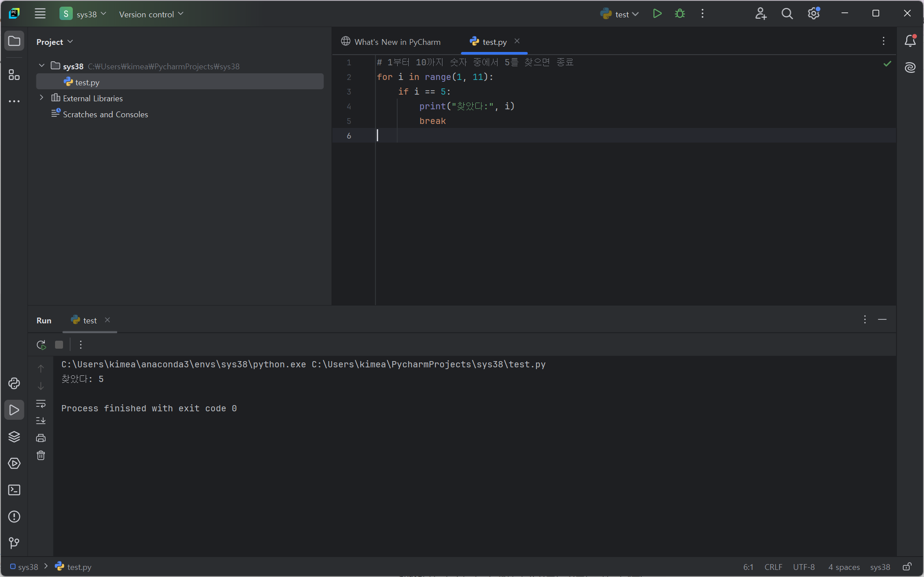Toggle scroll to end in console
The height and width of the screenshot is (577, 924).
pyautogui.click(x=41, y=420)
